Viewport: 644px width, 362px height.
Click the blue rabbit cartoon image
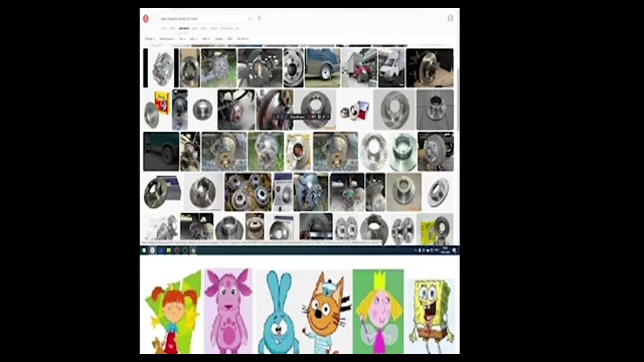pyautogui.click(x=278, y=312)
